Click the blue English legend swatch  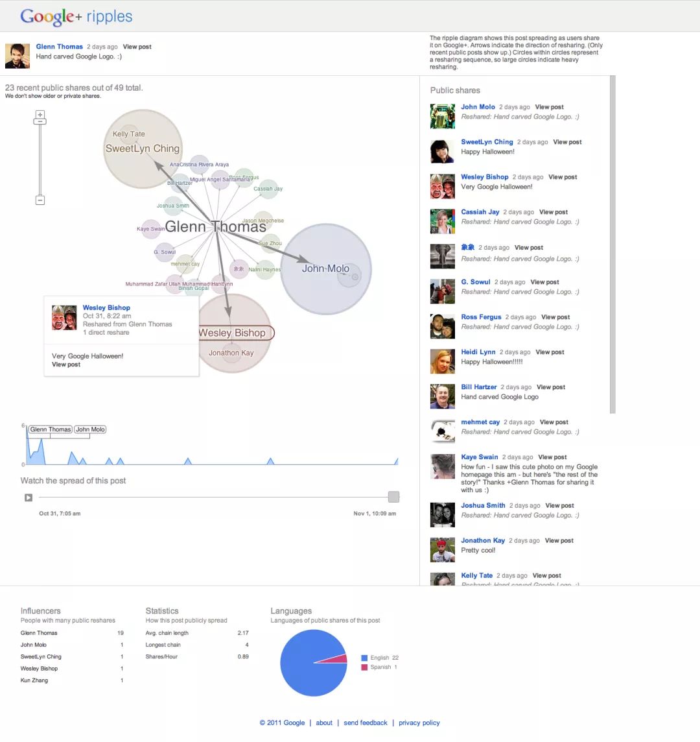tap(364, 658)
